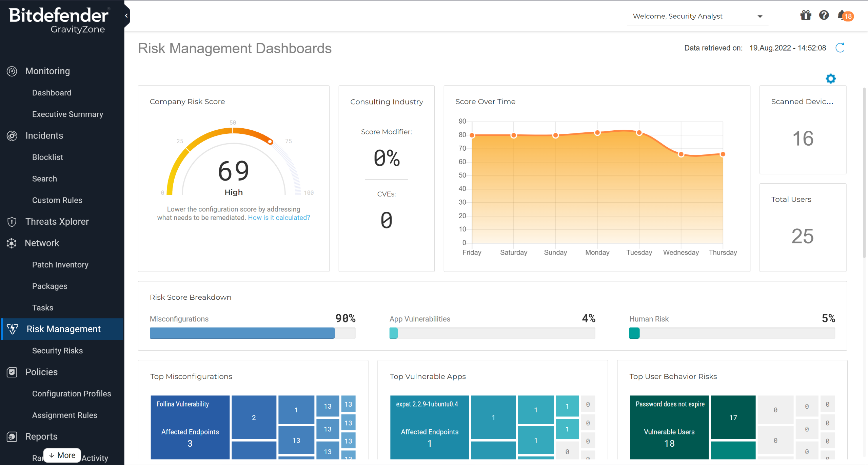Open the dashboard settings gear
This screenshot has width=868, height=465.
pos(831,78)
